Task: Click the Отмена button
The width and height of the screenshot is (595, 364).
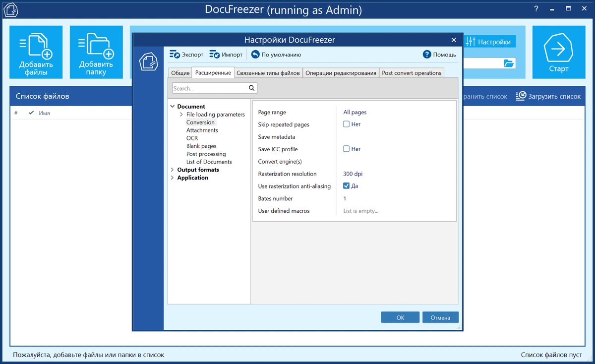Action: pos(440,317)
